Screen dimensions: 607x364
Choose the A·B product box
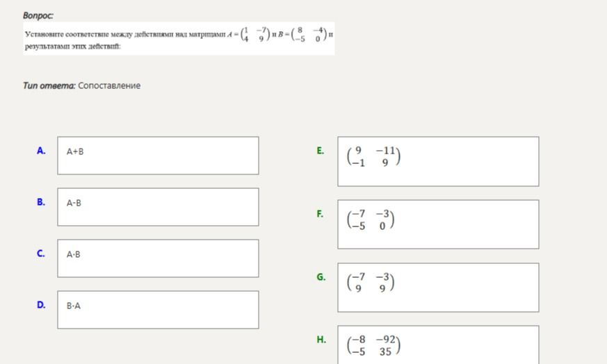point(158,258)
